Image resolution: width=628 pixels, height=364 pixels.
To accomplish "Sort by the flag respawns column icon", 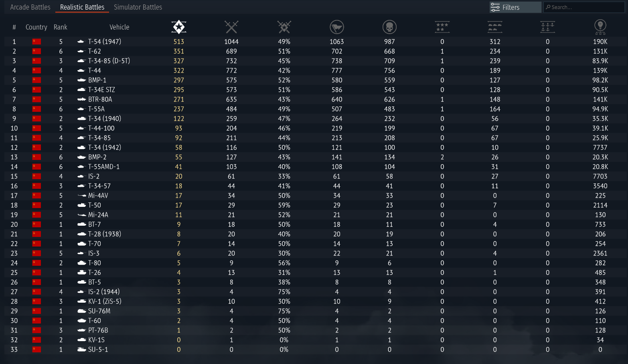I will click(x=337, y=27).
